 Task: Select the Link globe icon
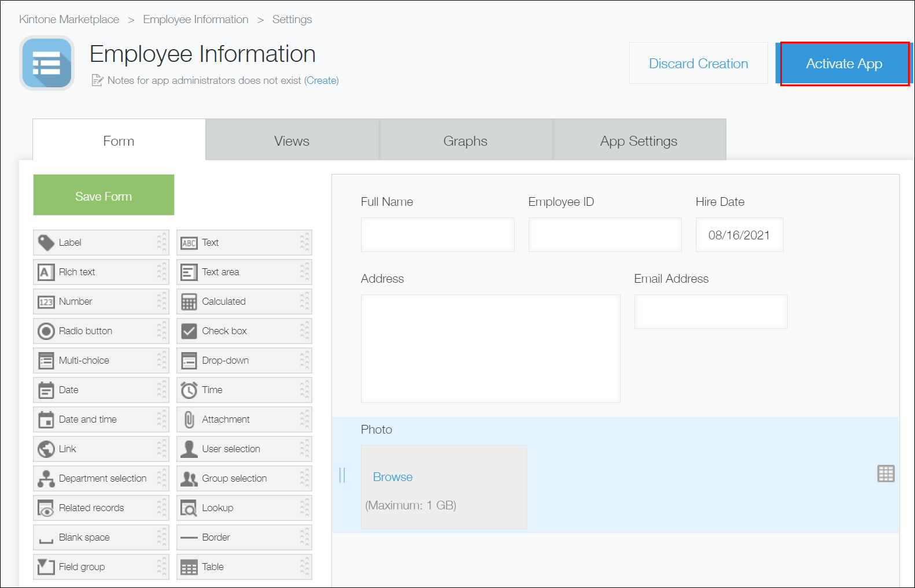46,449
